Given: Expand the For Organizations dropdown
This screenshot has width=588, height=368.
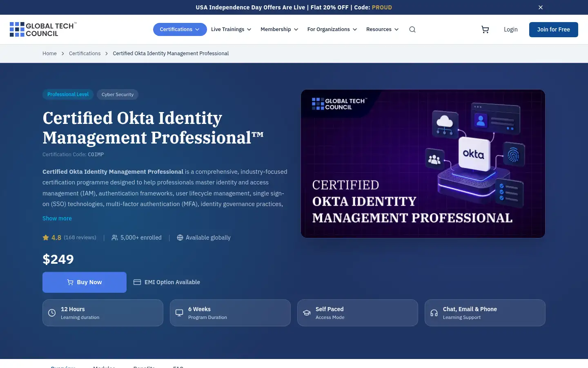Looking at the screenshot, I should (x=332, y=29).
